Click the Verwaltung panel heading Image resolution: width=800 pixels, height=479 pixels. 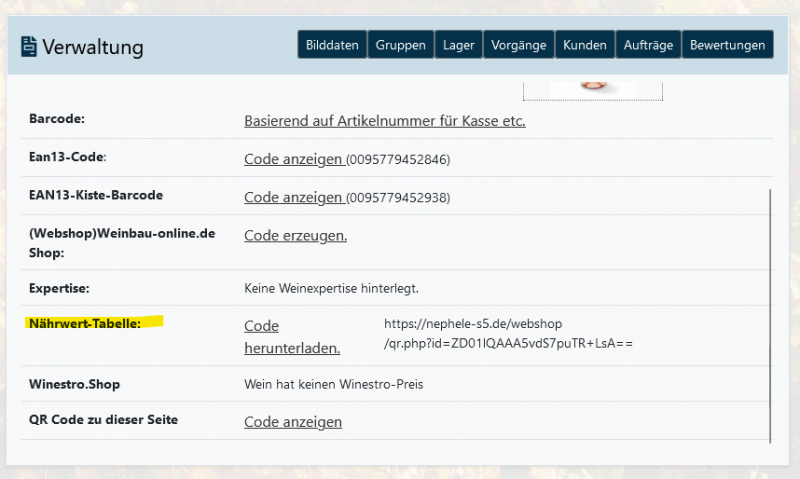(x=93, y=47)
